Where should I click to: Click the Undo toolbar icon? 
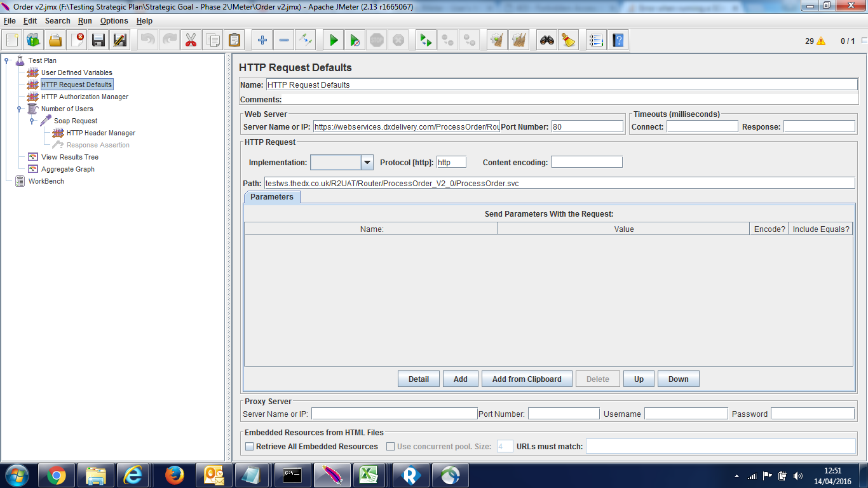pos(148,41)
